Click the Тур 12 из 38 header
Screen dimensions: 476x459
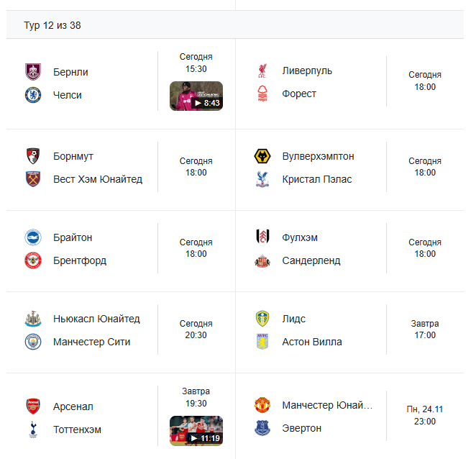point(52,25)
